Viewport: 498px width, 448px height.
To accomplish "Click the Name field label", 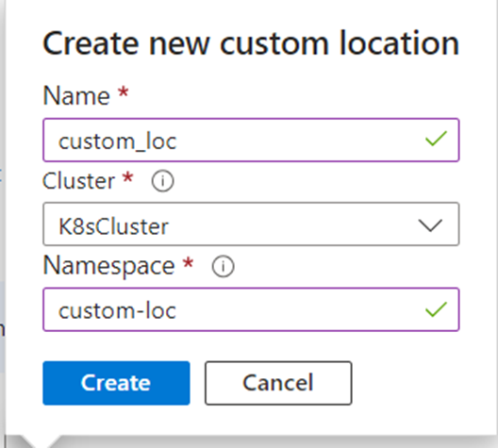I will (76, 95).
